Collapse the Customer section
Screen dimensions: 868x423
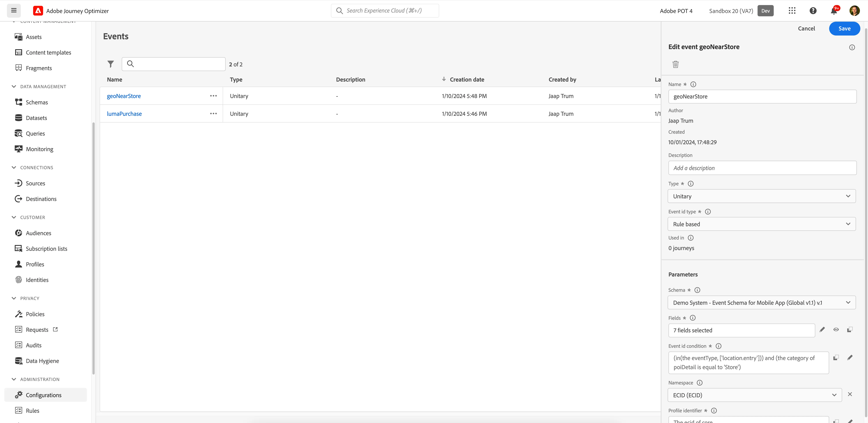click(14, 217)
